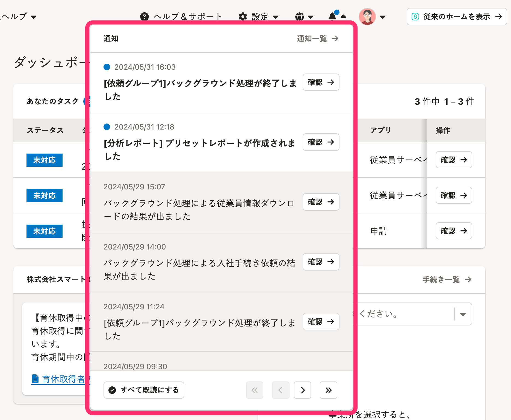Click the notification bell icon

coord(332,17)
